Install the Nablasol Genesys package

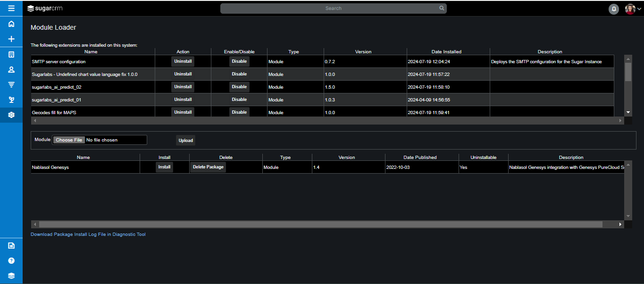click(164, 167)
